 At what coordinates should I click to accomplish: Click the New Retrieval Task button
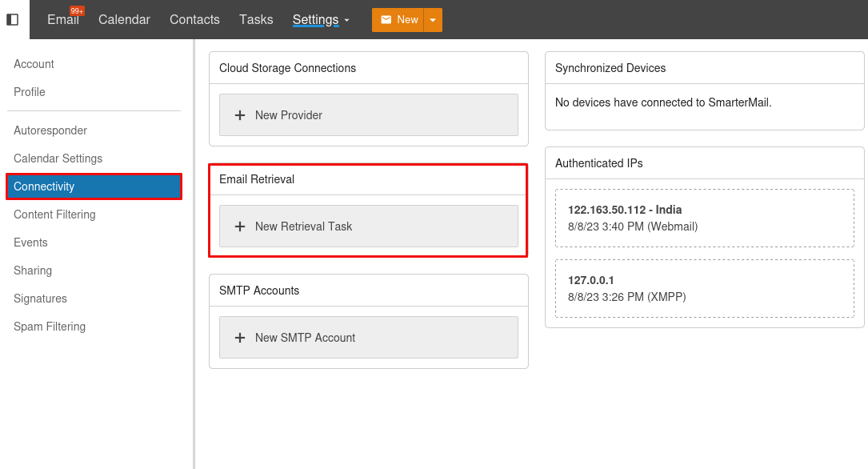click(368, 226)
